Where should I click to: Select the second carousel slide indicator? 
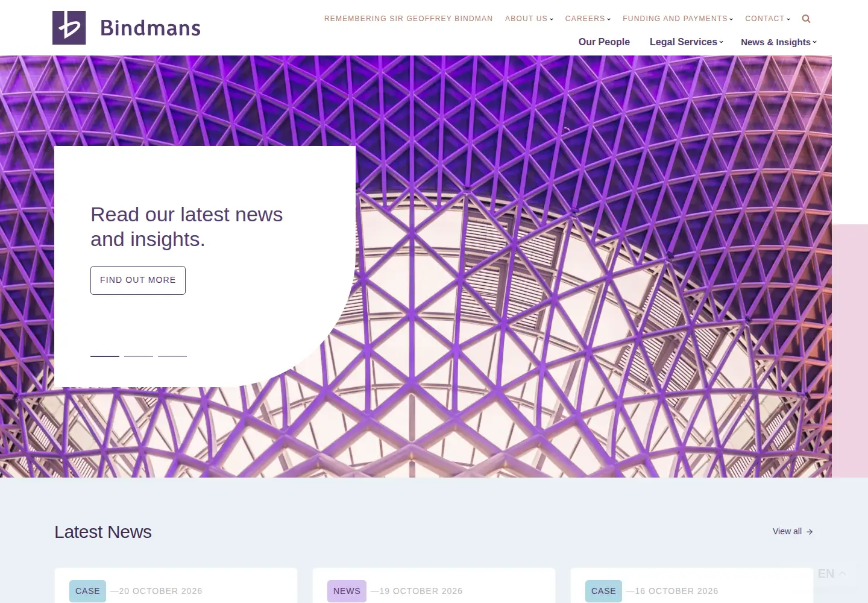click(139, 356)
